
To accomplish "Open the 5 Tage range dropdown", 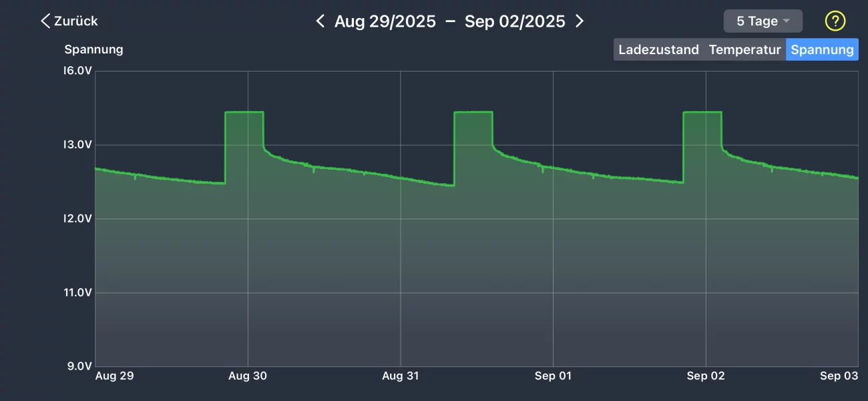I will 763,21.
